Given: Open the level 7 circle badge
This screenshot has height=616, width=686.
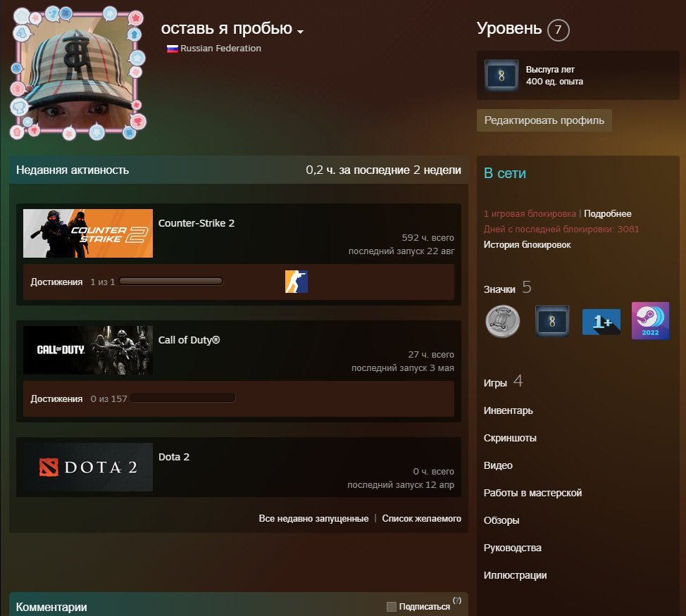Looking at the screenshot, I should [558, 30].
